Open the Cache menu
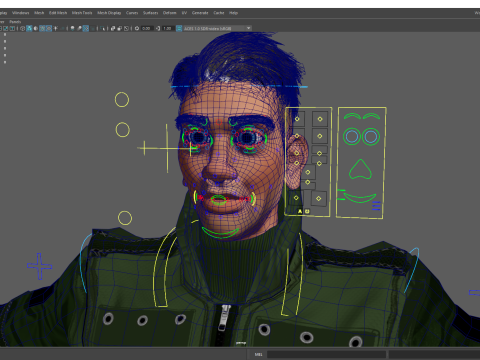Image resolution: width=480 pixels, height=360 pixels. click(x=219, y=13)
